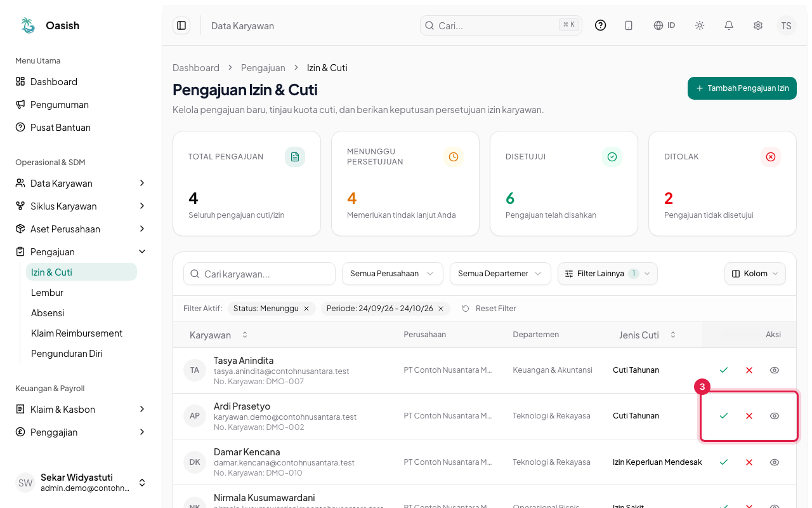View Damar Kencana's request details eye icon
Screen dimensions: 812x508
pyautogui.click(x=775, y=462)
